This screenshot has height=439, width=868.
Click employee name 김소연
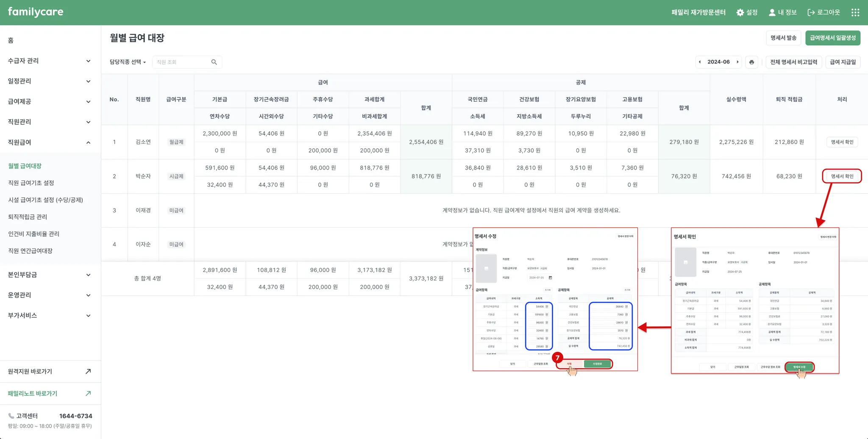pyautogui.click(x=143, y=142)
